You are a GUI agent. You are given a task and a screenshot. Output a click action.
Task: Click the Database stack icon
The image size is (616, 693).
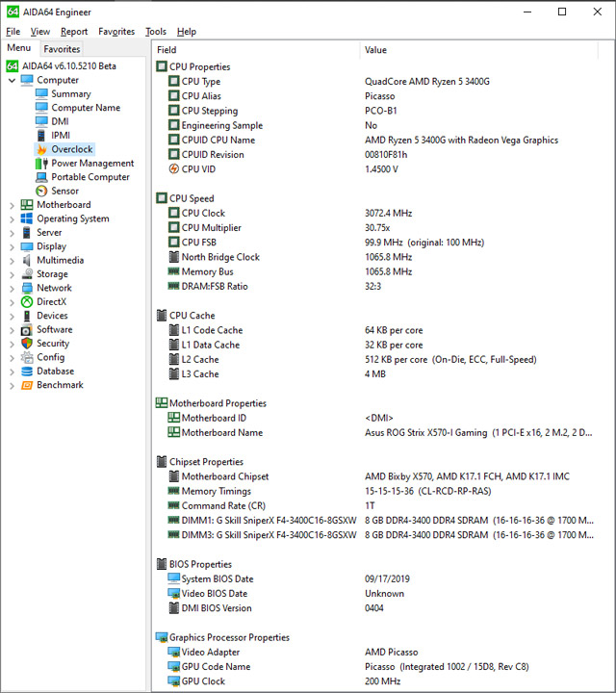tap(27, 372)
